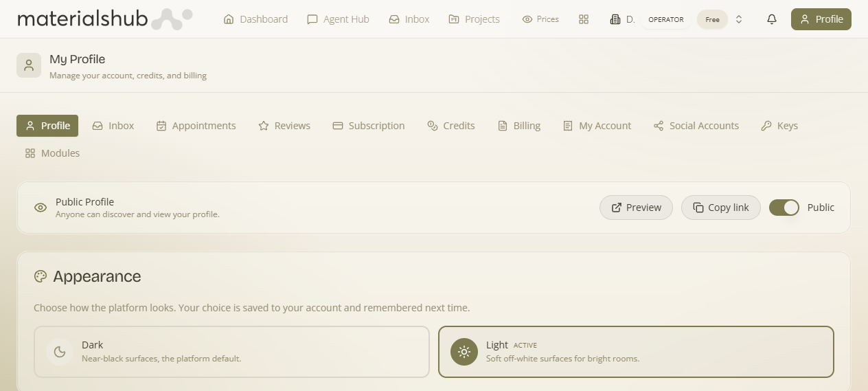Toggle the Public profile switch off
868x391 pixels.
[x=784, y=208]
